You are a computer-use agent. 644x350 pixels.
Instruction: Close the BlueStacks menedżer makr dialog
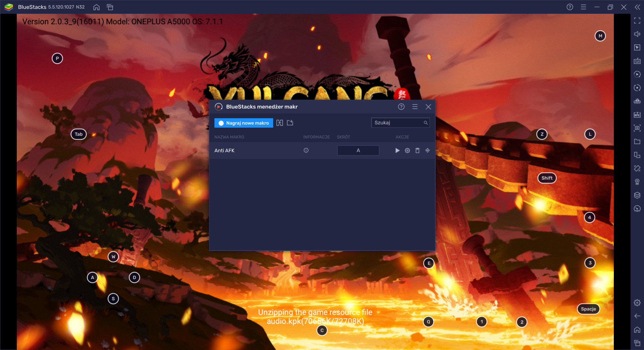point(428,107)
